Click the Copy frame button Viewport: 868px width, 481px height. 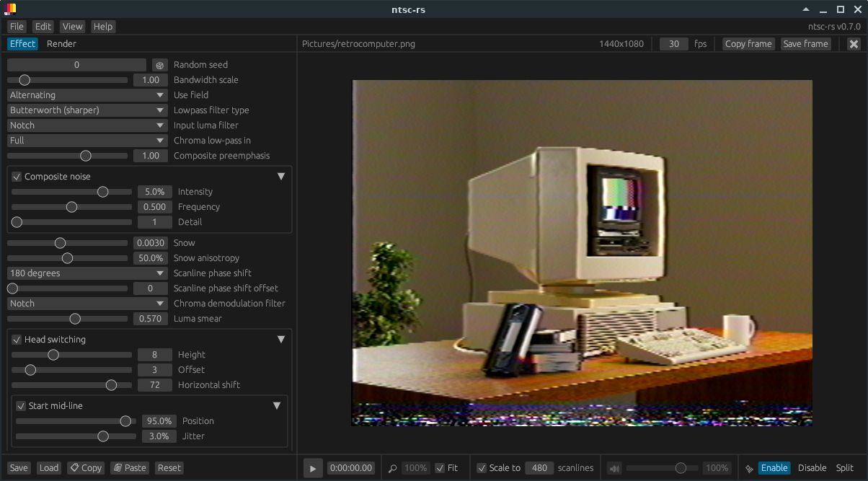[748, 43]
